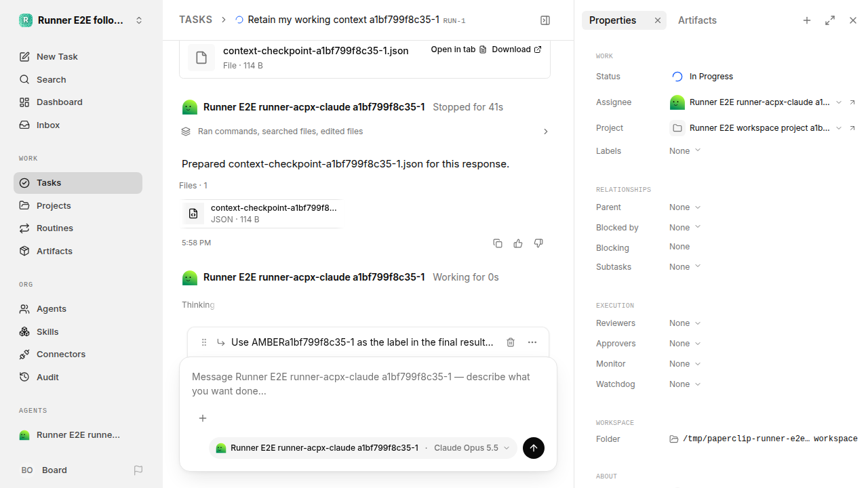Open the Agents page icon
The image size is (868, 488).
click(x=24, y=309)
